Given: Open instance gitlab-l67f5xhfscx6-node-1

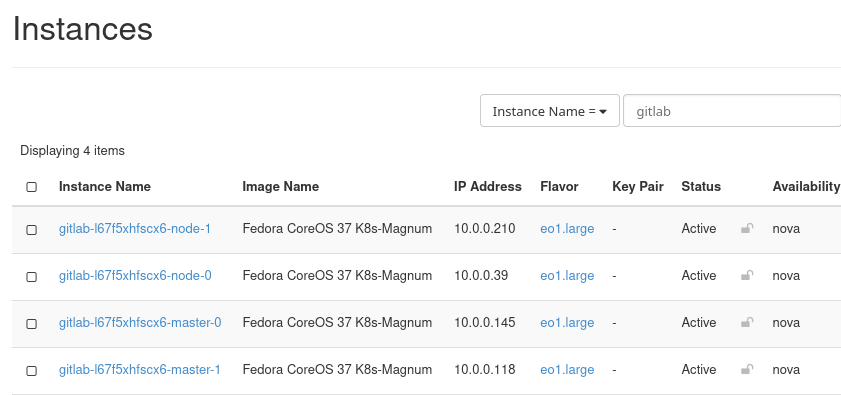Looking at the screenshot, I should (135, 229).
